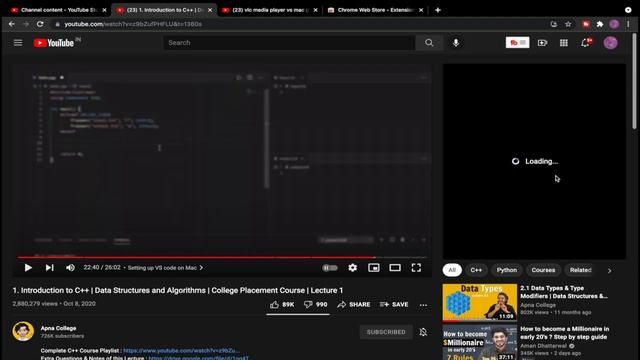Viewport: 640px width, 360px height.
Task: Like the video with 89K likes
Action: pos(282,304)
